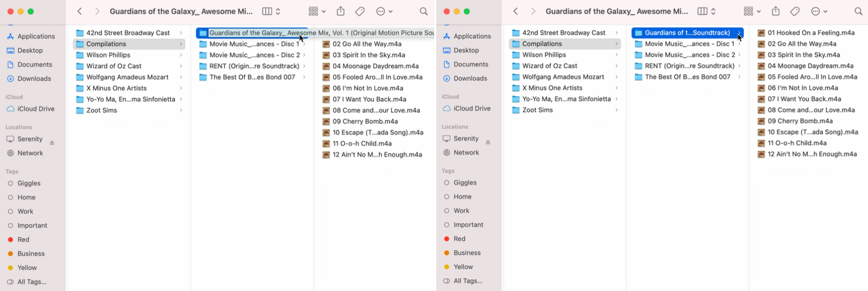868x291 pixels.
Task: Open the more actions menu in right window
Action: (x=820, y=11)
